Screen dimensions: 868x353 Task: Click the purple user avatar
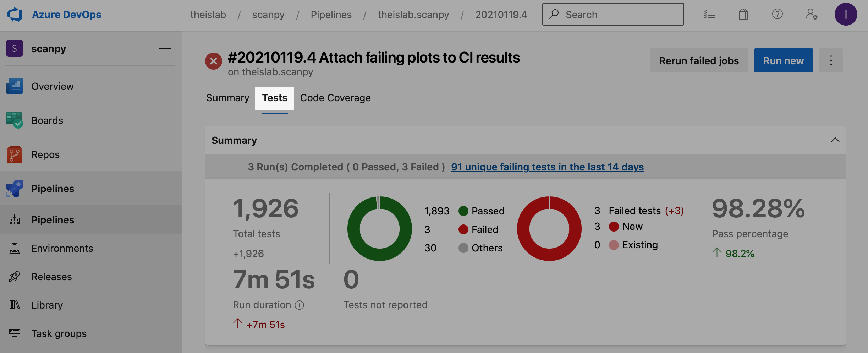846,15
